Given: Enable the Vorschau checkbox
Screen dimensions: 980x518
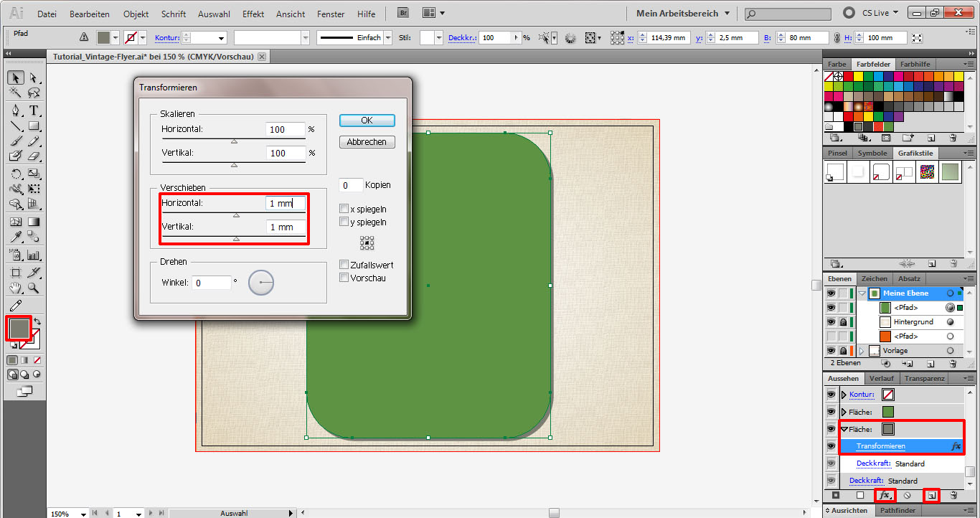Looking at the screenshot, I should pos(344,278).
